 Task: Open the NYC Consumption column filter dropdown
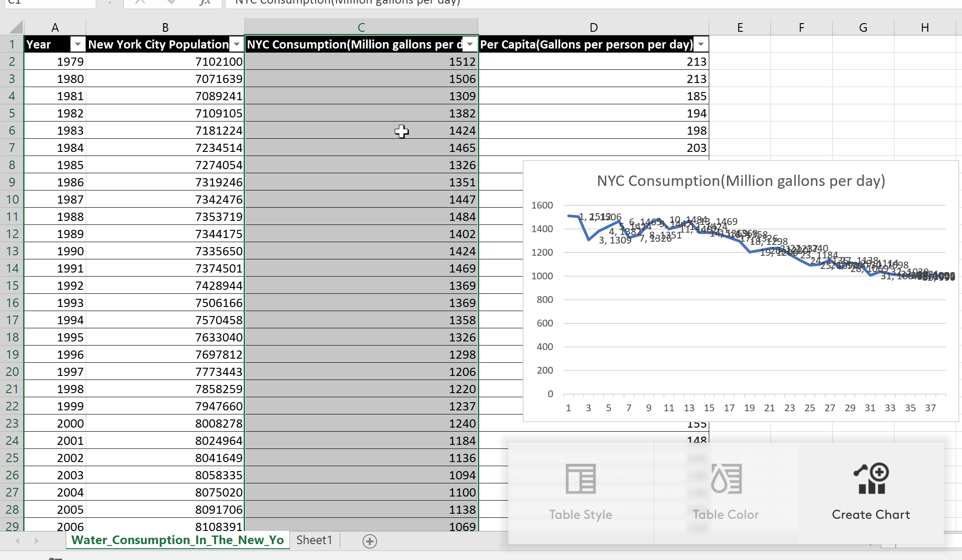point(470,44)
